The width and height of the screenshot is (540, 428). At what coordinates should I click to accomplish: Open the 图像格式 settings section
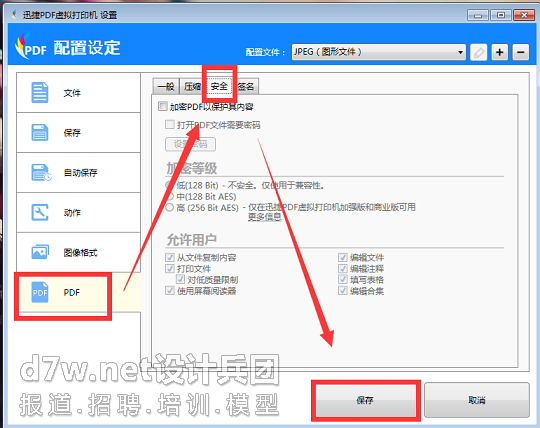click(79, 252)
